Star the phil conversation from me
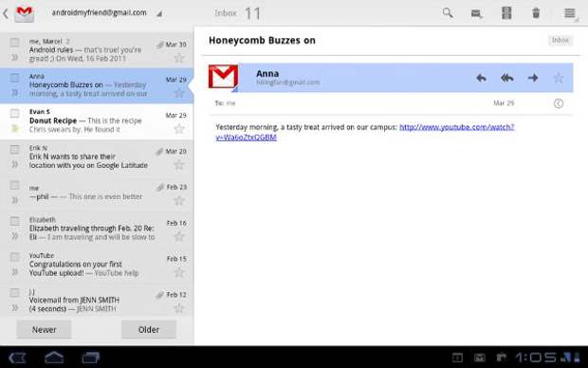This screenshot has height=368, width=588. tap(179, 201)
